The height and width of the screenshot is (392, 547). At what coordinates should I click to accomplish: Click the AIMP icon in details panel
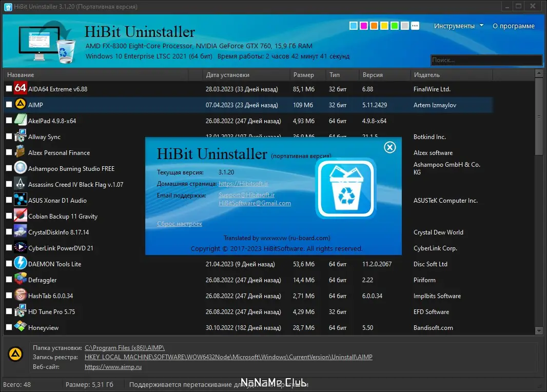(x=15, y=355)
